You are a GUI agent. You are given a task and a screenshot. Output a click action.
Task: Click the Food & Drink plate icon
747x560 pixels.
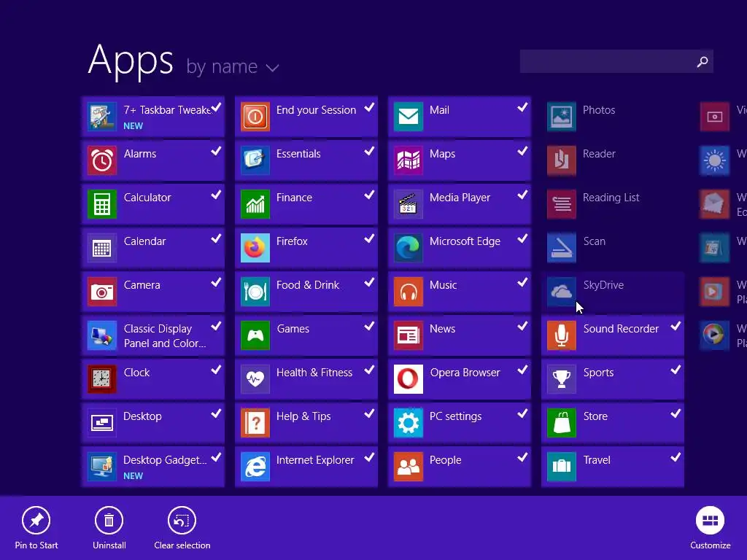pos(255,292)
